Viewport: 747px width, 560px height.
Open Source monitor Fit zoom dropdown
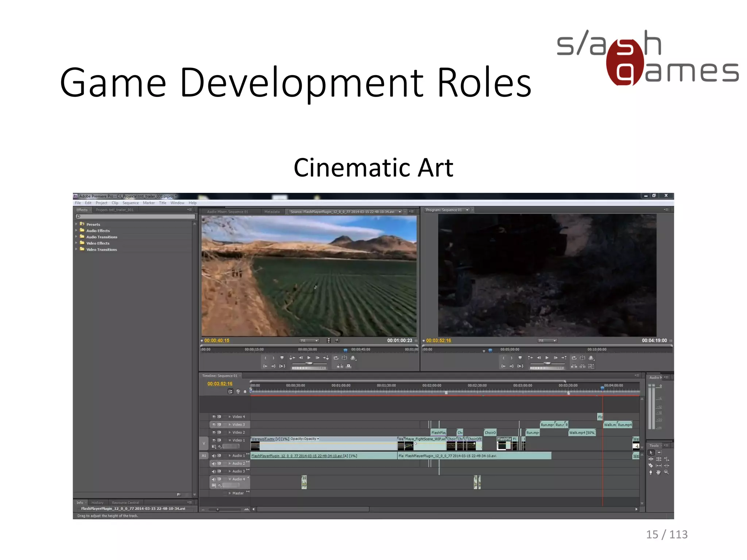pyautogui.click(x=309, y=341)
